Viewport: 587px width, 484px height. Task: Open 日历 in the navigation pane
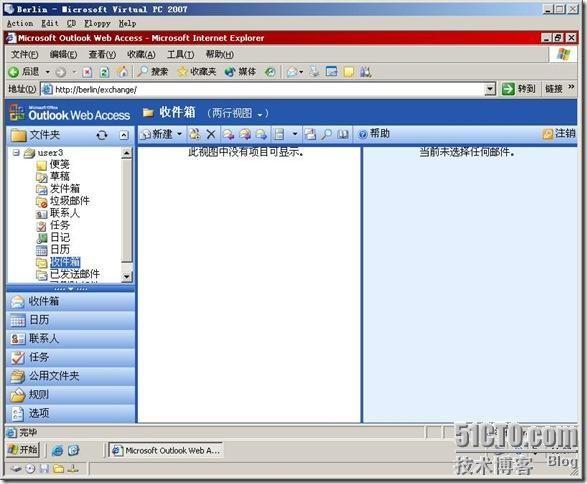tap(70, 320)
